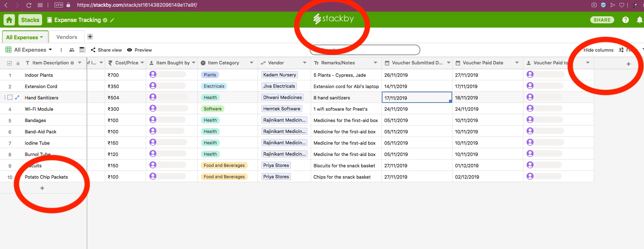Select the 02/12/2019 paid date cell
This screenshot has height=249, width=644.
[488, 177]
